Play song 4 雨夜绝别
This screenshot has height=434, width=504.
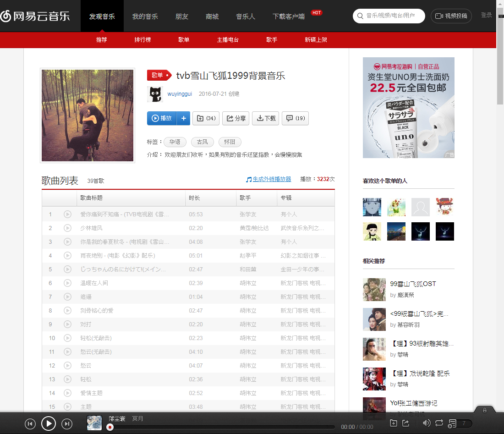pyautogui.click(x=67, y=256)
